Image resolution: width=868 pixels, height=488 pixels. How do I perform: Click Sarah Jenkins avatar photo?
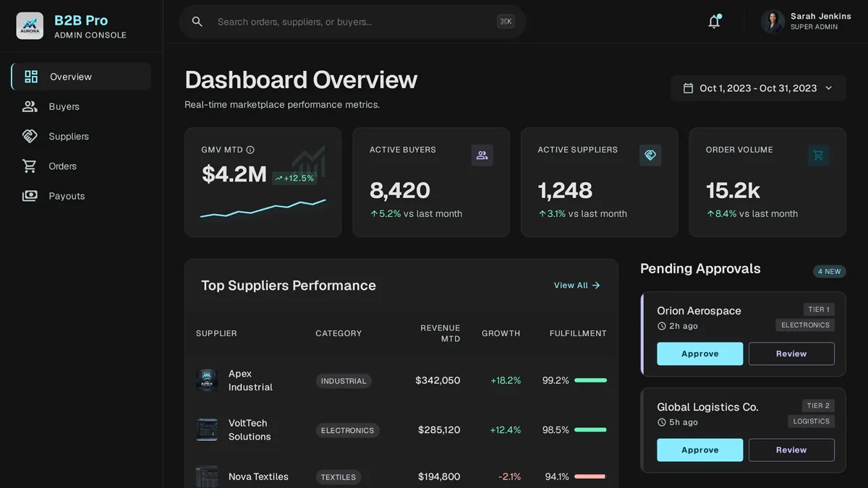coord(773,22)
